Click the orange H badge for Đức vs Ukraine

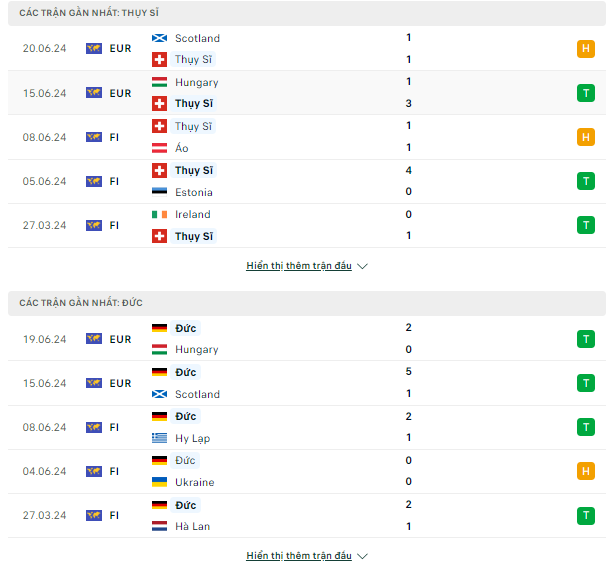point(586,471)
